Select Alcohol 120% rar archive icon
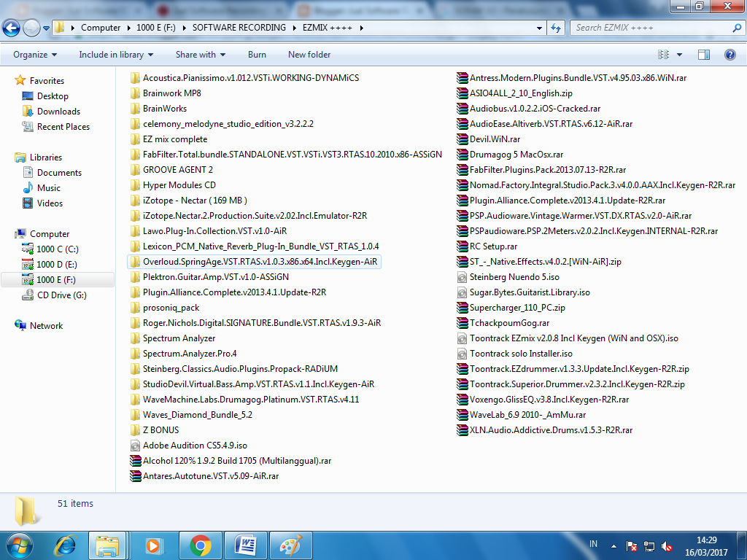747x560 pixels. click(x=135, y=461)
